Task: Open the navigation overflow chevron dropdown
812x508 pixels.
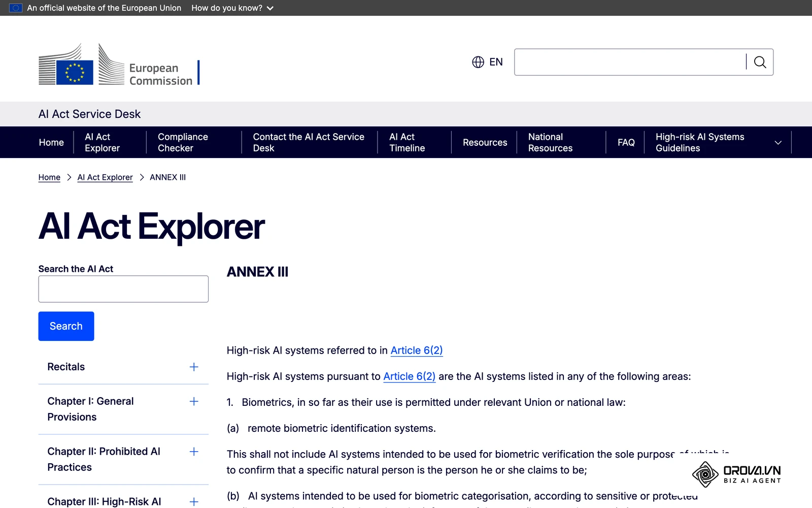Action: (x=778, y=143)
